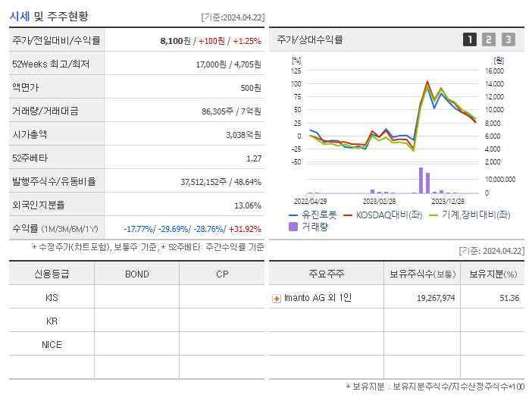Select the NICE rating row
The width and height of the screenshot is (532, 398).
[136, 344]
